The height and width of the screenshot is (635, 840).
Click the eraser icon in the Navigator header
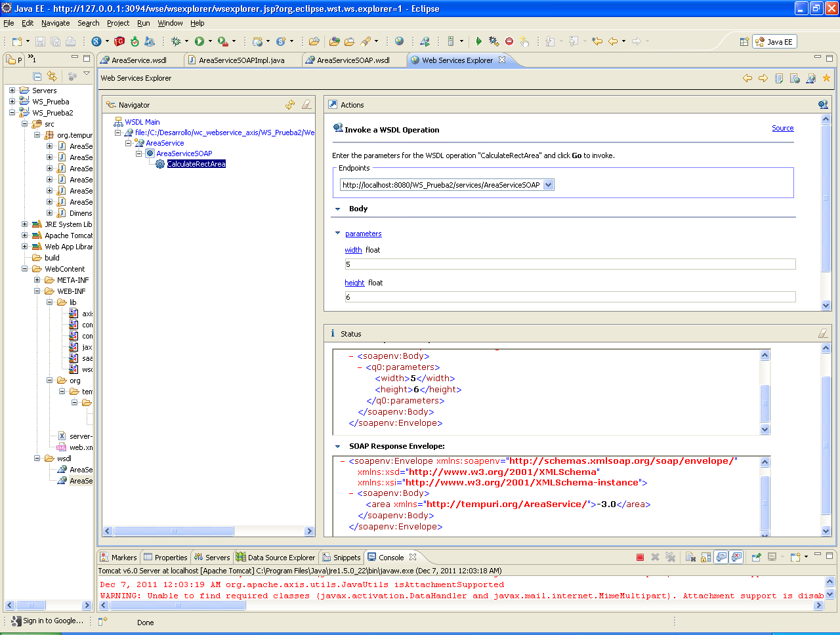[306, 105]
